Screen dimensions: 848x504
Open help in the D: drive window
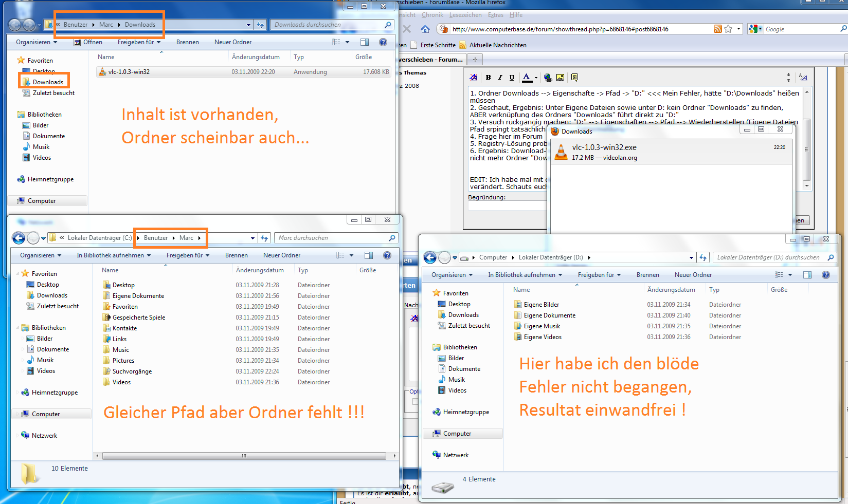[825, 275]
